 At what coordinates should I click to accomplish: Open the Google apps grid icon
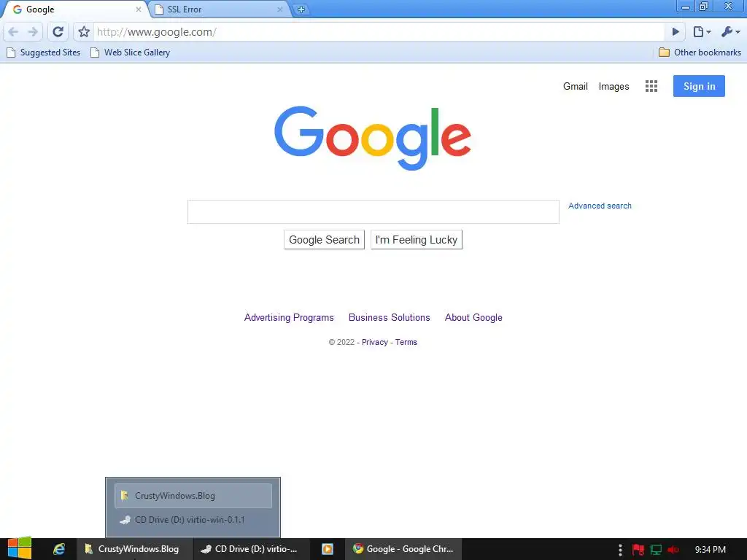point(651,86)
